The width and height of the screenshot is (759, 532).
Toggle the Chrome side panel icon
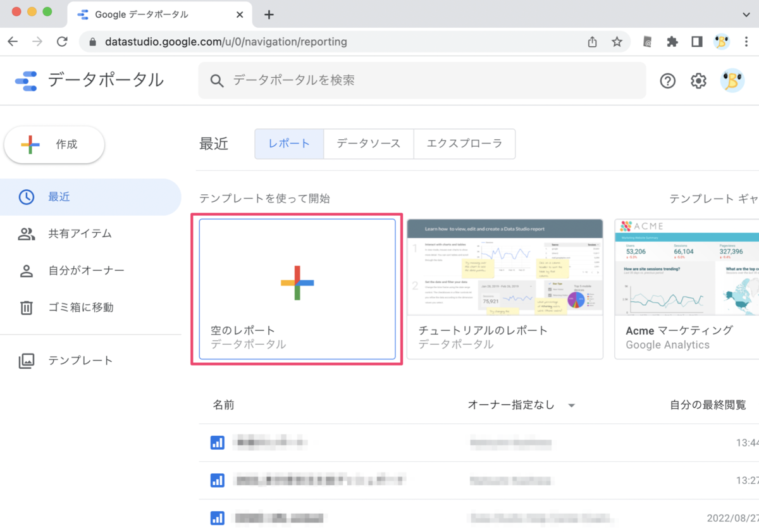[x=697, y=42]
